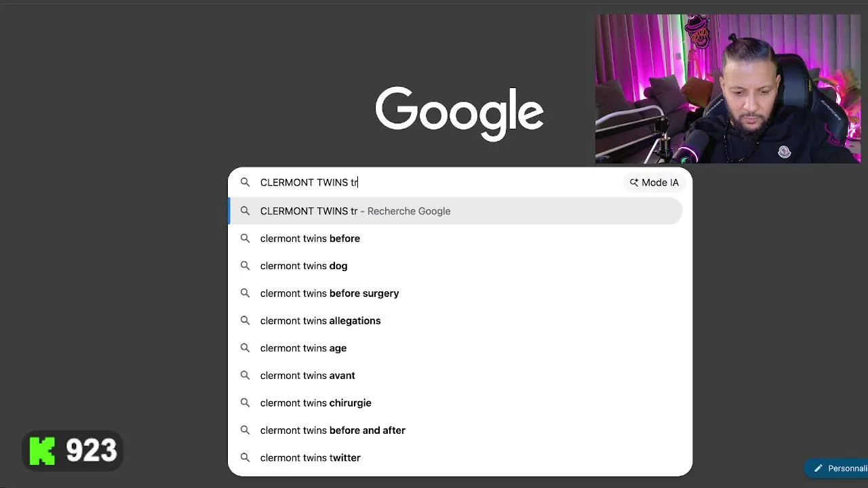Open the Personnaliser button with pencil
The image size is (868, 488).
pos(836,468)
